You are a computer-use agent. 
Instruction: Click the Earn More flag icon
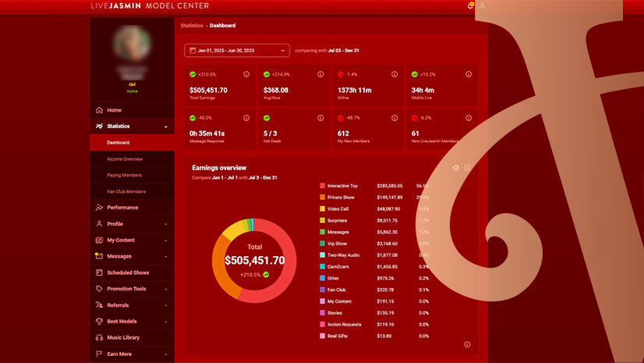99,354
